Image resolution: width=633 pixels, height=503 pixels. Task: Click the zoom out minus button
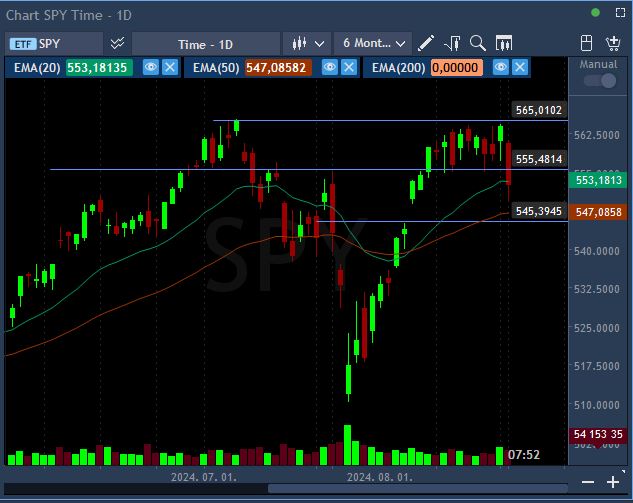pyautogui.click(x=588, y=482)
